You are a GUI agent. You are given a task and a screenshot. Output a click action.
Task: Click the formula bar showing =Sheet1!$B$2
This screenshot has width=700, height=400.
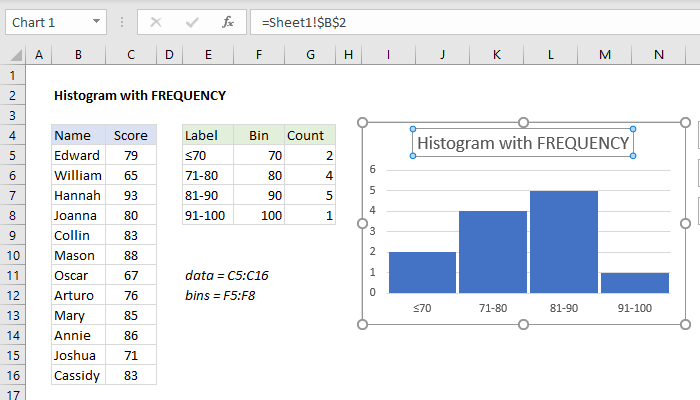tap(475, 22)
